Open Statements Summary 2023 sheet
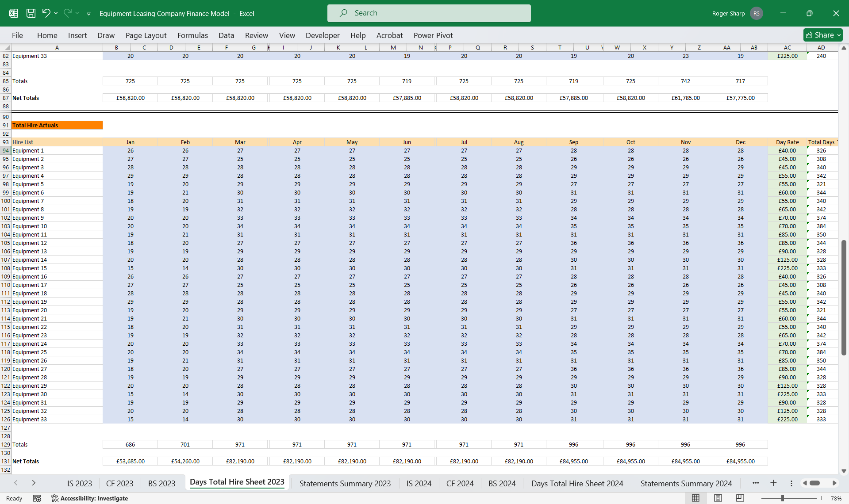 pyautogui.click(x=345, y=483)
